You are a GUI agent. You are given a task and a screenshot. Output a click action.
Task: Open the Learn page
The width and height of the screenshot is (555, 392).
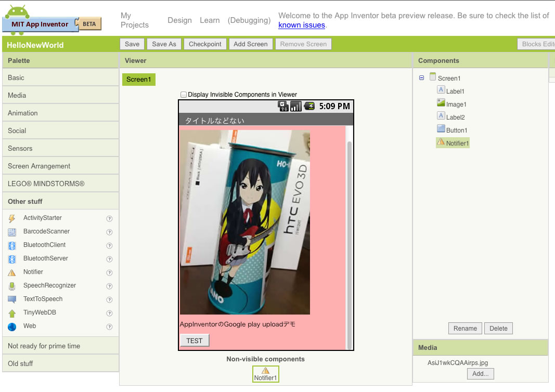coord(210,20)
